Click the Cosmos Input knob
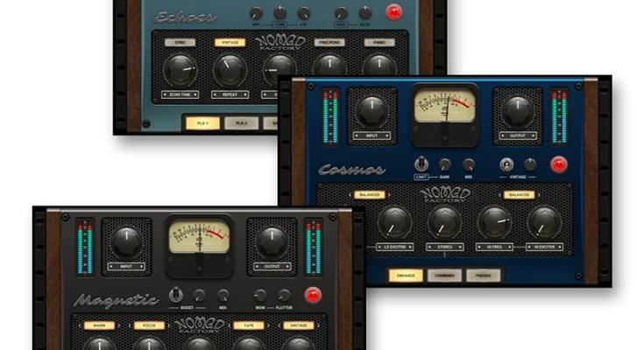Screen dimensions: 644x350 [372, 111]
